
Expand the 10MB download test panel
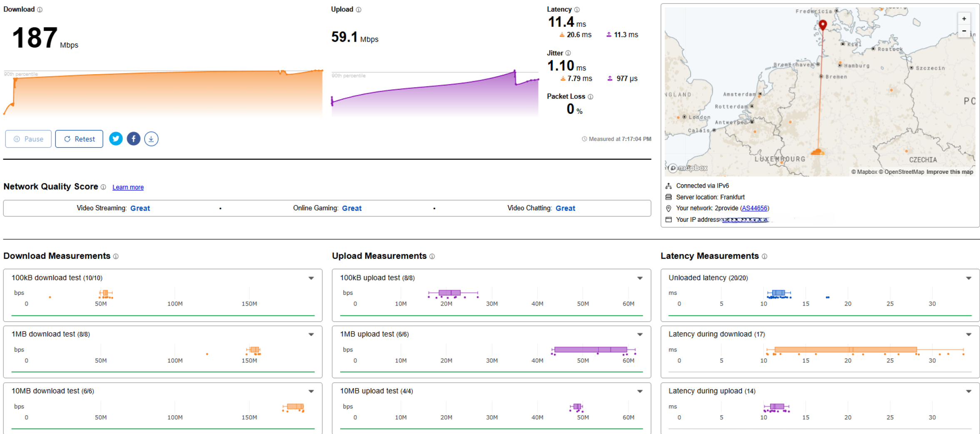coord(311,391)
